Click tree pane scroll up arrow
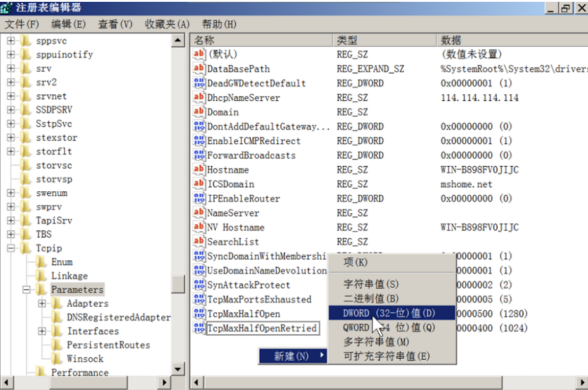 point(178,40)
